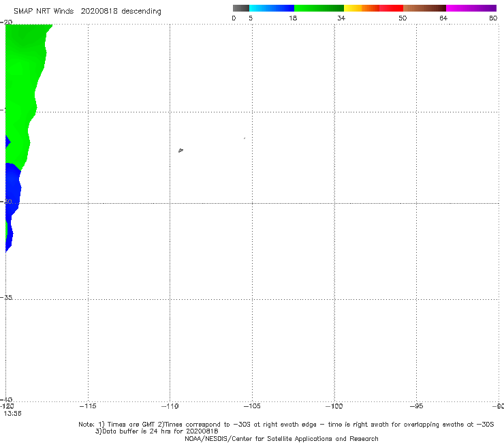Click the colorbar label '34'
Viewport: 504px width, 443px height.
[341, 18]
